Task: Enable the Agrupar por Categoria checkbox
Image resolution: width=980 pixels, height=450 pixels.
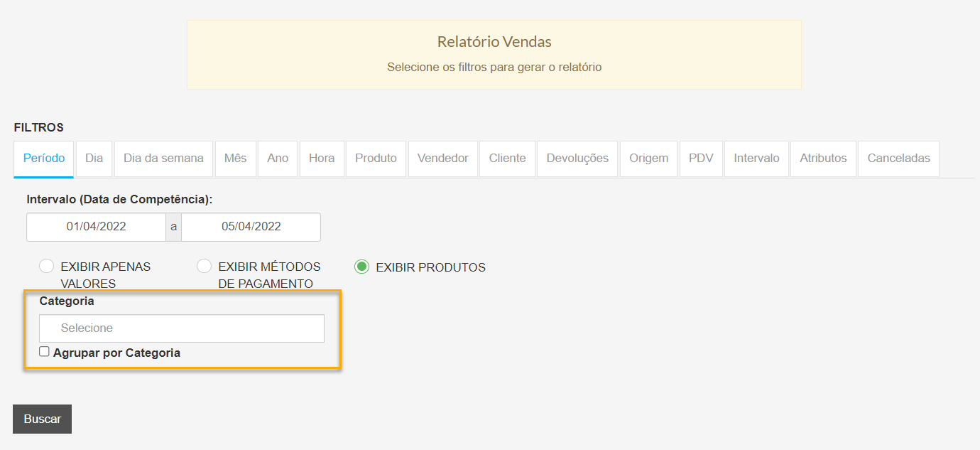Action: 45,352
